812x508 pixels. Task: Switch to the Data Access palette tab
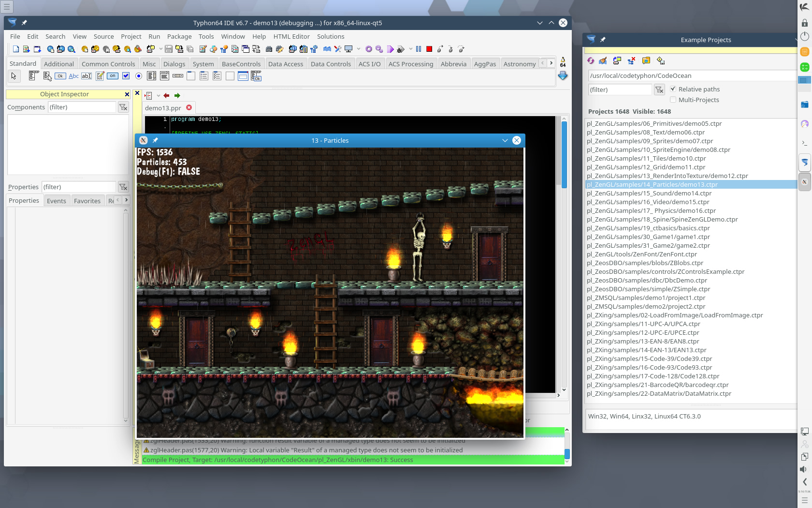click(286, 64)
